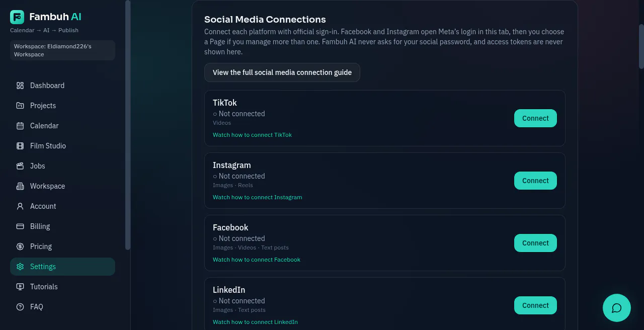Click Not connected status under TikTok
644x330 pixels.
click(239, 114)
